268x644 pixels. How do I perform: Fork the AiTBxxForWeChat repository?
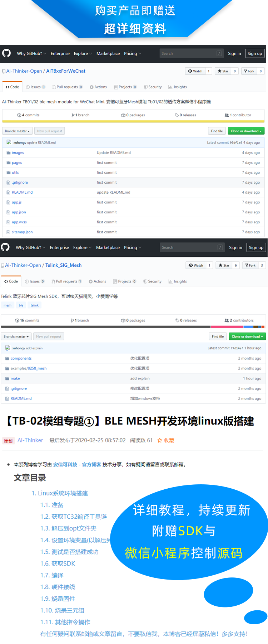pos(249,71)
